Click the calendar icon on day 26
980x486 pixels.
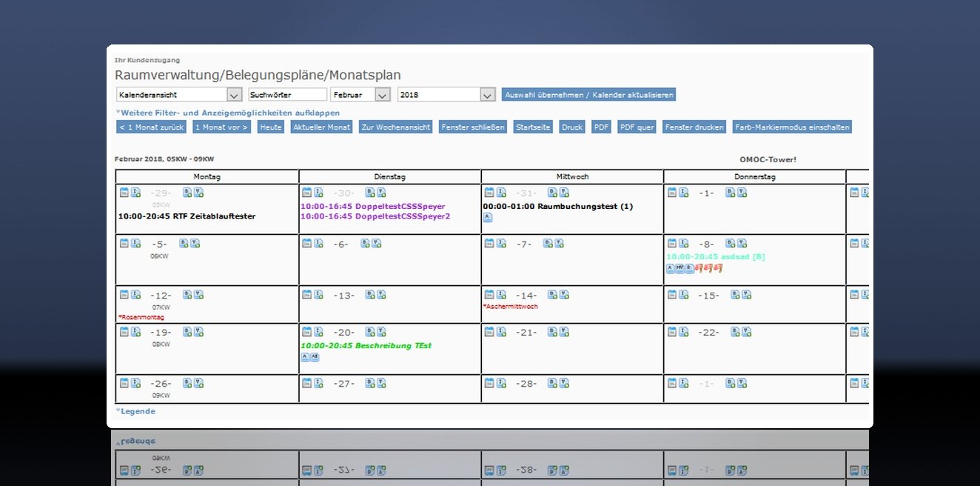coord(124,383)
